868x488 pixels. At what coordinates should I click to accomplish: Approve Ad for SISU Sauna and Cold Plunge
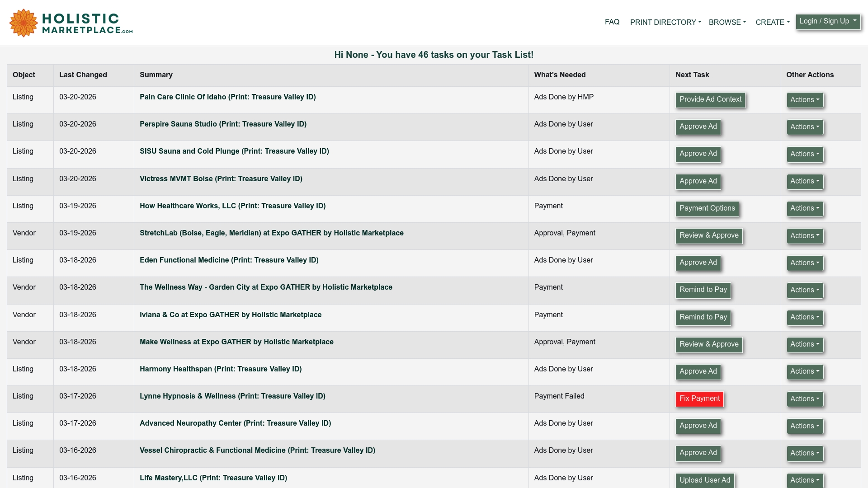[698, 154]
